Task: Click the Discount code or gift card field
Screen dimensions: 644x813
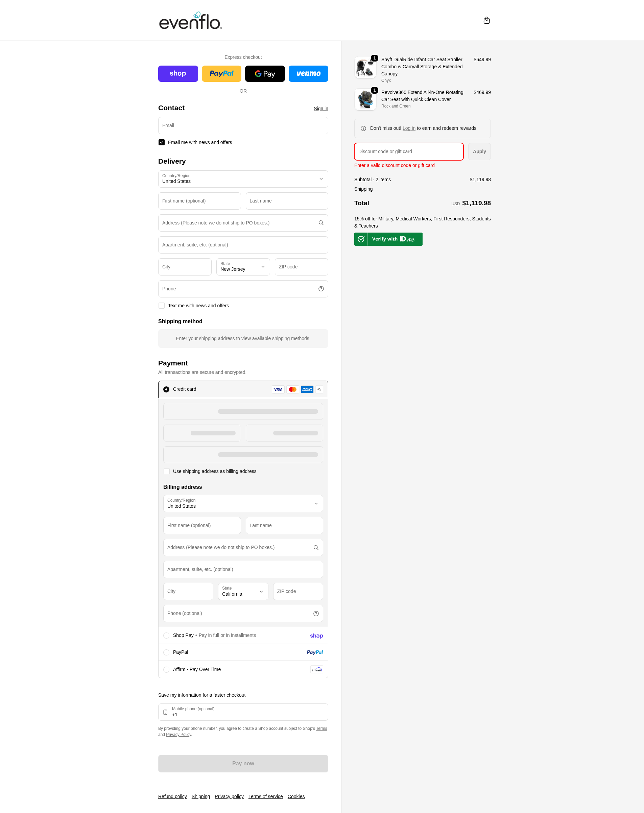Action: point(408,151)
